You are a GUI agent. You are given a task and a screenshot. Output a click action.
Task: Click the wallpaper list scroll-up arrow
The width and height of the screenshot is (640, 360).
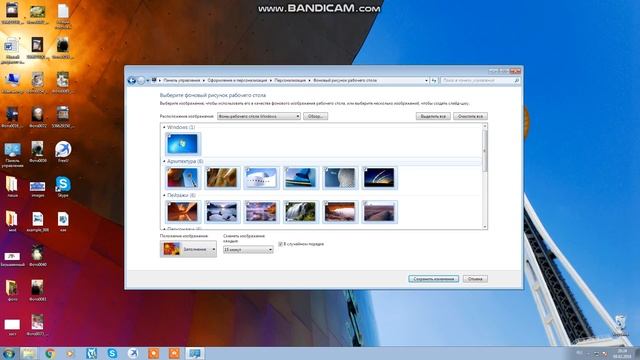485,127
